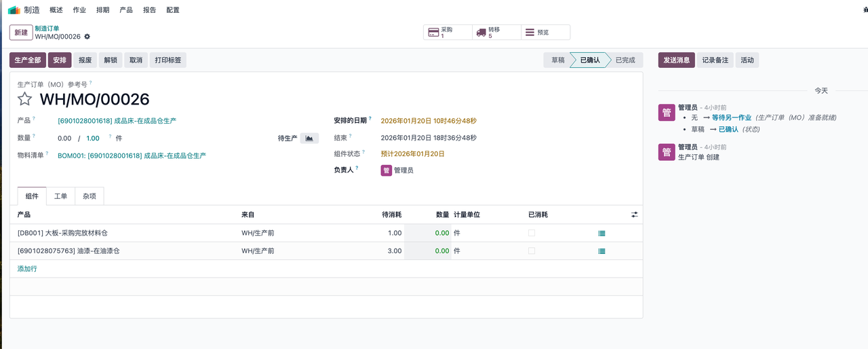Select the 已确认 status stage
The width and height of the screenshot is (868, 349).
(x=589, y=60)
